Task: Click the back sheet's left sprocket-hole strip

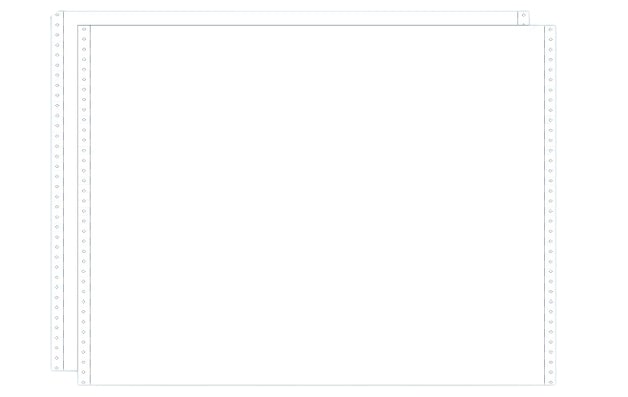Action: click(x=57, y=191)
